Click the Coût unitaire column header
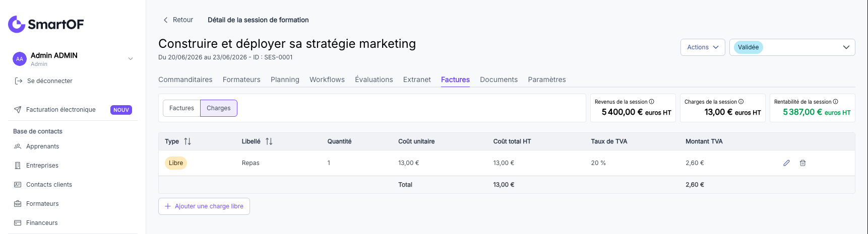The width and height of the screenshot is (868, 234). click(x=416, y=141)
